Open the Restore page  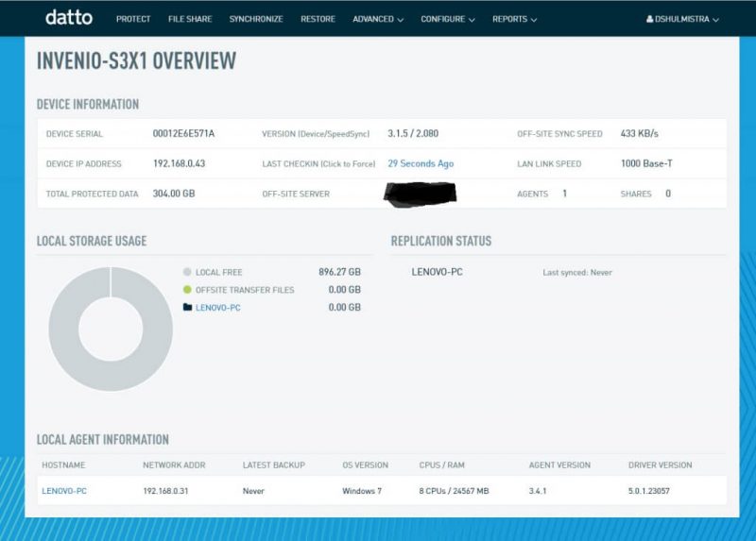[x=318, y=19]
